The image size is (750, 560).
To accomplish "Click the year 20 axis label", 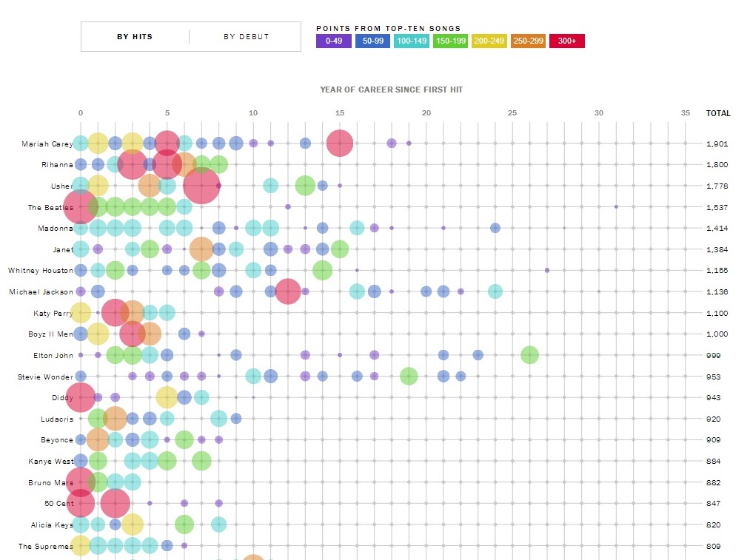I will [x=426, y=112].
